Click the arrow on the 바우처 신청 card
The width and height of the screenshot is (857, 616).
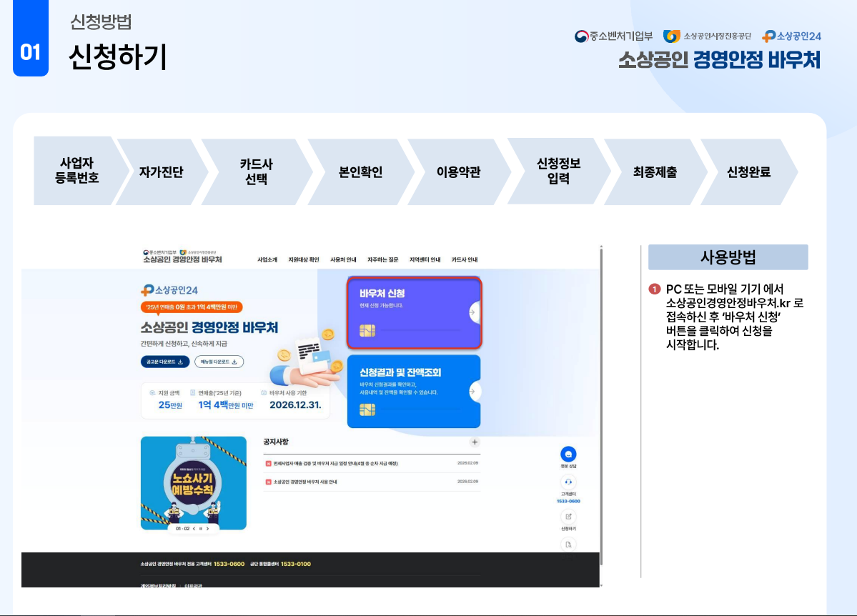[x=472, y=313]
